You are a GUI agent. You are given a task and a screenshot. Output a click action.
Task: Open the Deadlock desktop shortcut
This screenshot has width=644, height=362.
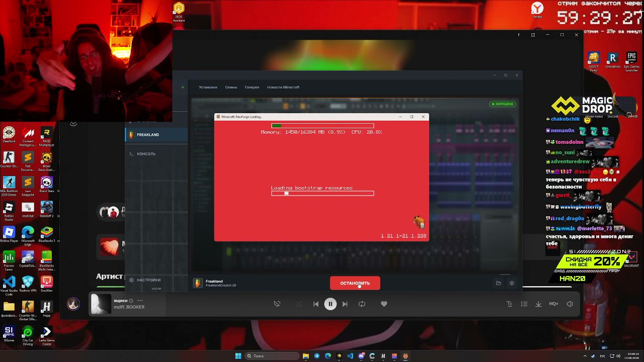tap(9, 135)
